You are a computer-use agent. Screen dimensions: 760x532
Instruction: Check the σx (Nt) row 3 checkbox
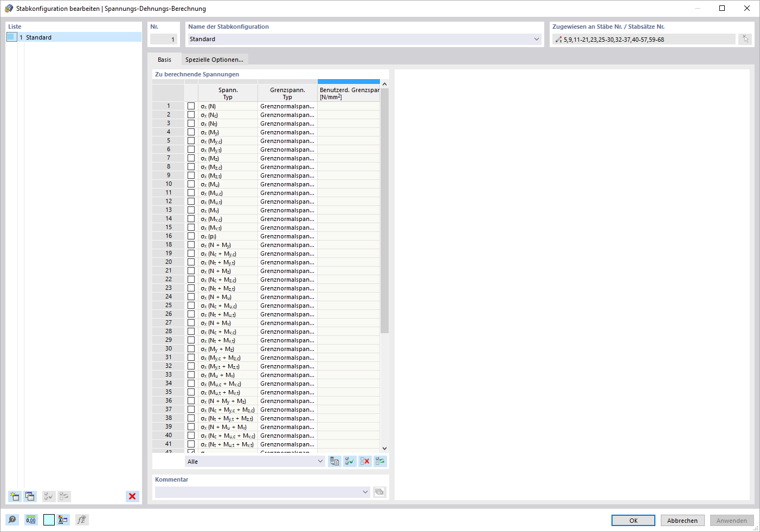coord(191,124)
